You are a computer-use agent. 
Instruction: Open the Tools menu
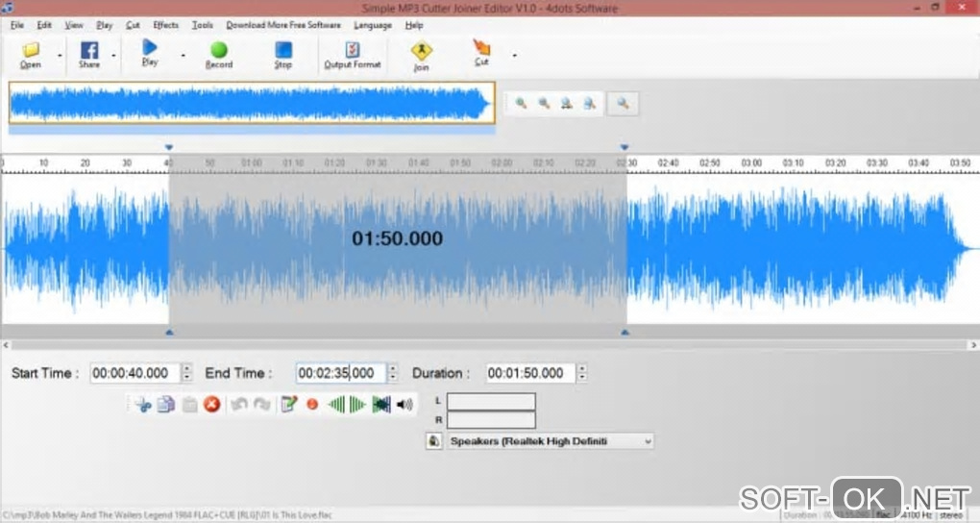point(202,25)
